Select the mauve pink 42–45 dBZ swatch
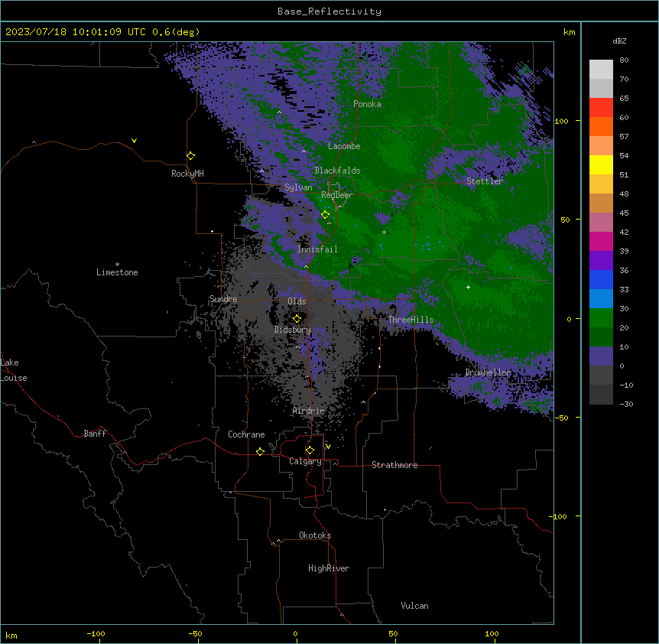 click(x=601, y=223)
